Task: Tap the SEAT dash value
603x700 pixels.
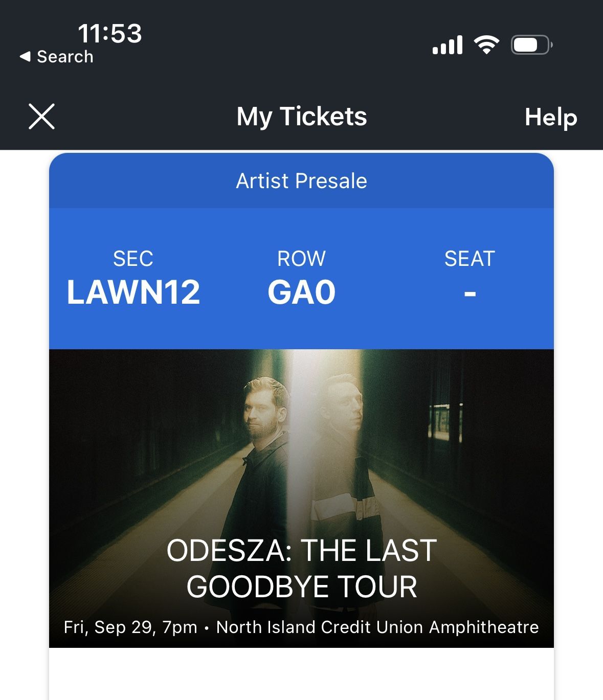Action: click(470, 294)
